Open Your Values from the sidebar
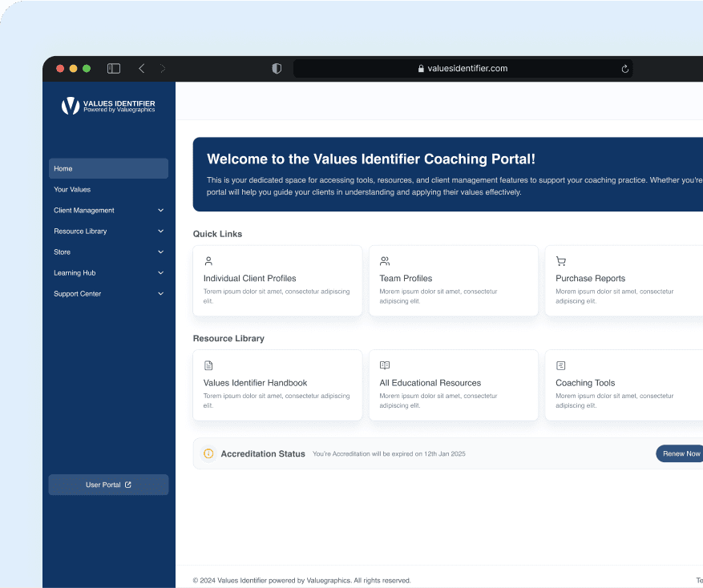 [72, 190]
